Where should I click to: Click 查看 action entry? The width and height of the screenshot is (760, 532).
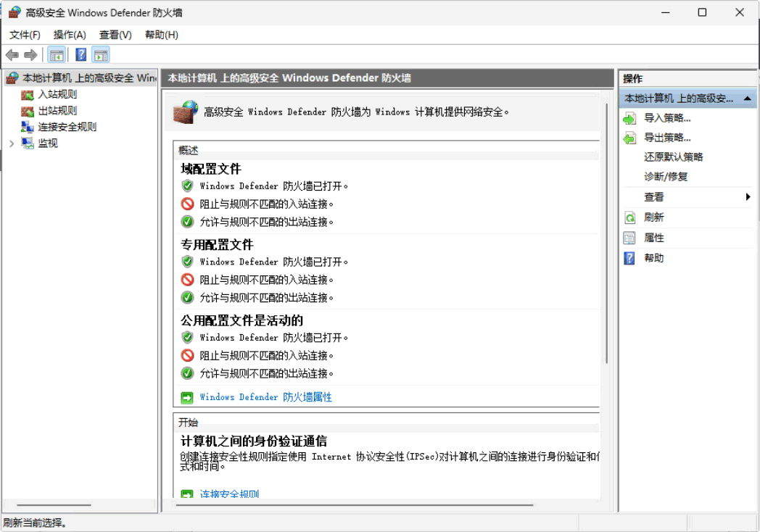654,197
